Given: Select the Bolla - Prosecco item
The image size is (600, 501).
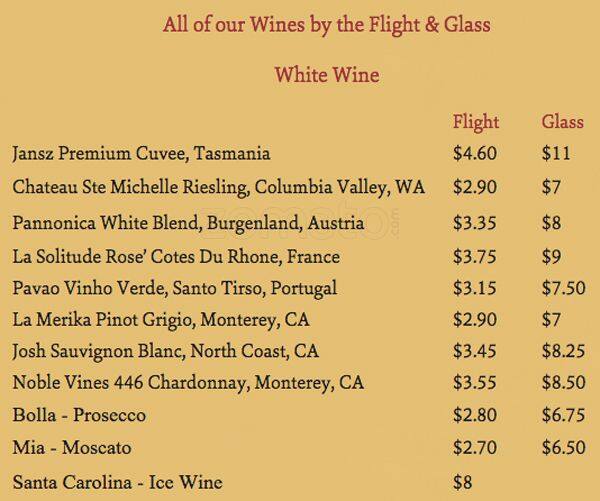Looking at the screenshot, I should [79, 415].
